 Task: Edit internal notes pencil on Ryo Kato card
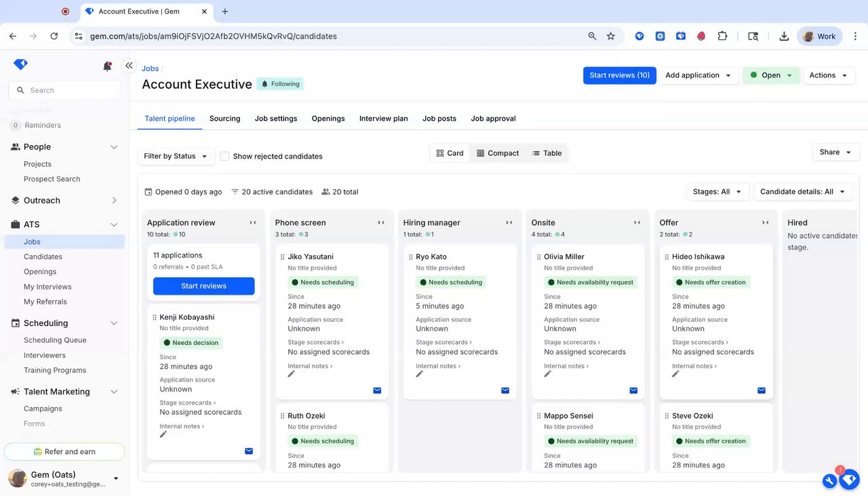coord(420,374)
